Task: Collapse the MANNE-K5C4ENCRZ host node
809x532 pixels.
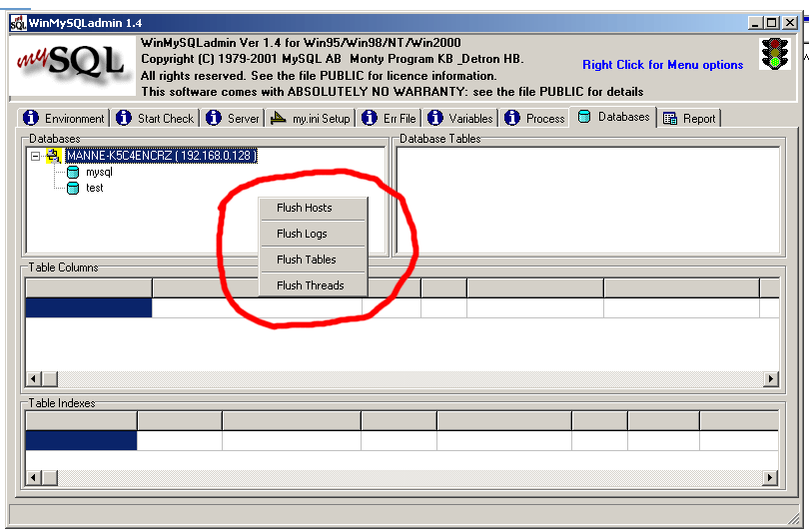Action: point(35,156)
